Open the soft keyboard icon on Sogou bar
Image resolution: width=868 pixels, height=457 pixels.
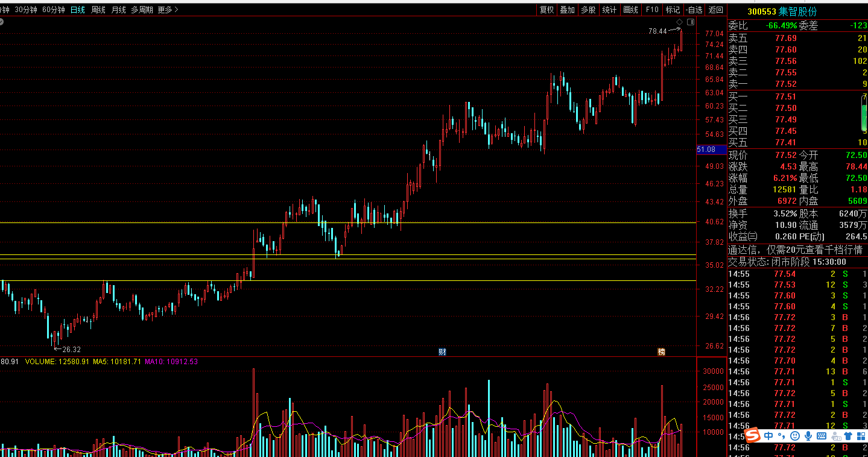tap(822, 435)
